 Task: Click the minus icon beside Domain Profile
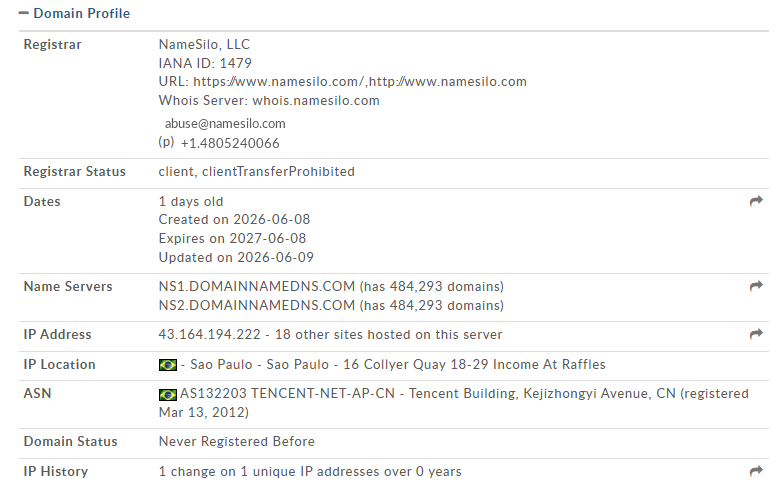[24, 13]
